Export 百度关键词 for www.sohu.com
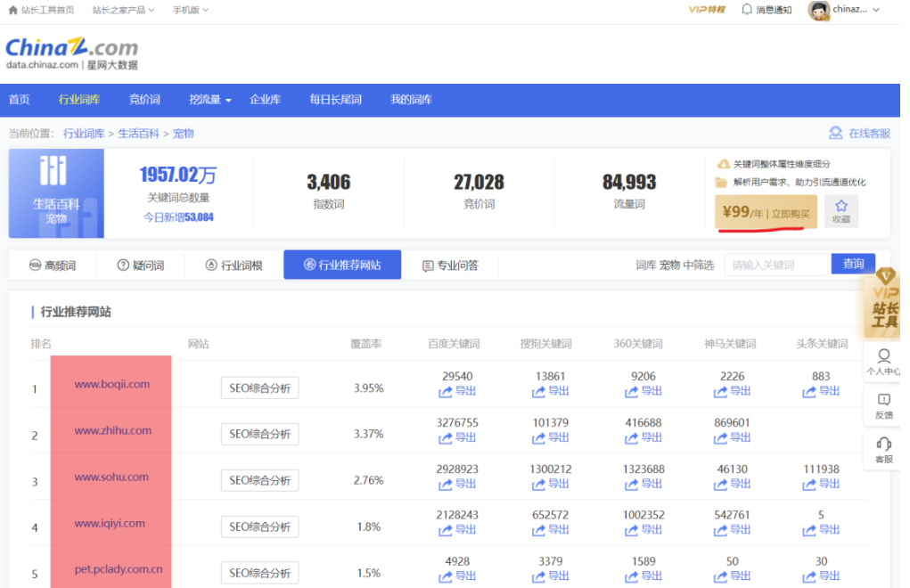The image size is (910, 588). point(457,484)
